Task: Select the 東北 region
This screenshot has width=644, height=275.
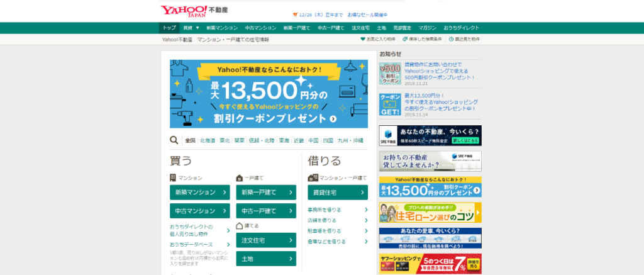Action: pyautogui.click(x=225, y=140)
